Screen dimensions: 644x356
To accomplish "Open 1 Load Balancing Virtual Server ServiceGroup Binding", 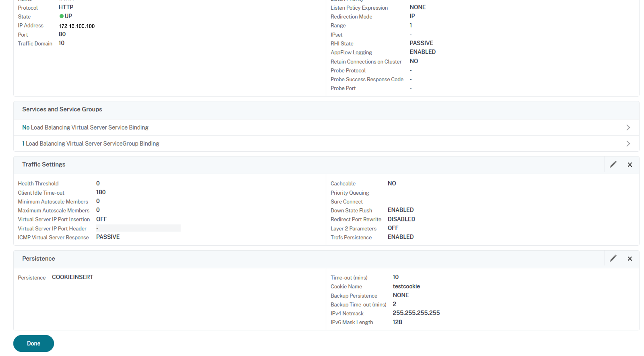I will click(x=91, y=144).
